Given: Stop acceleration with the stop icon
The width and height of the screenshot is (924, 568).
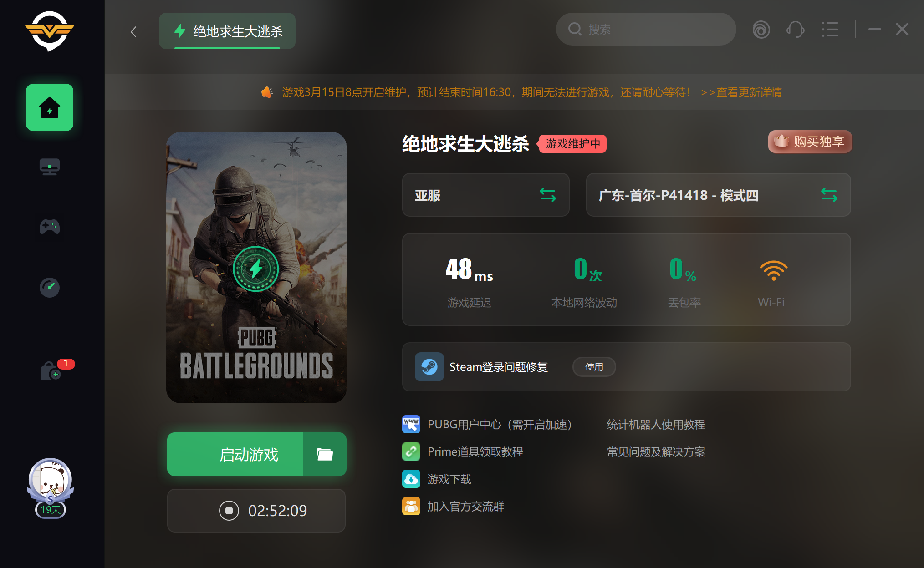Looking at the screenshot, I should point(229,511).
